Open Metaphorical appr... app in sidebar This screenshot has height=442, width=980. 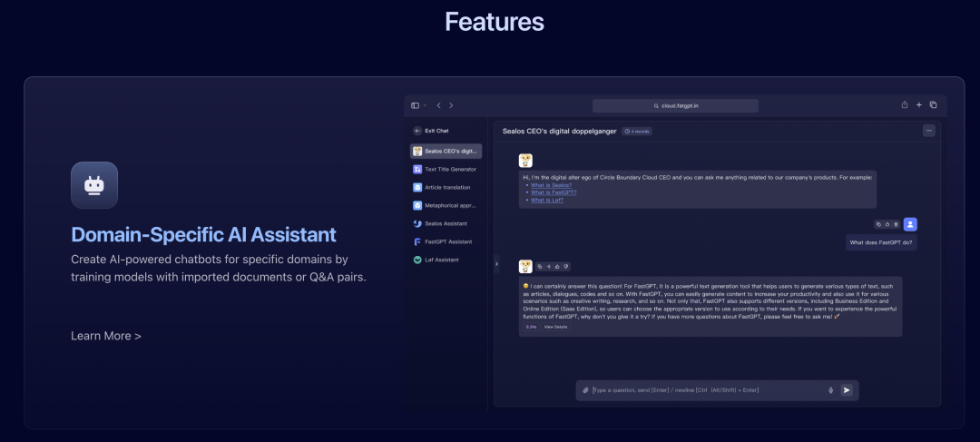[x=446, y=205]
